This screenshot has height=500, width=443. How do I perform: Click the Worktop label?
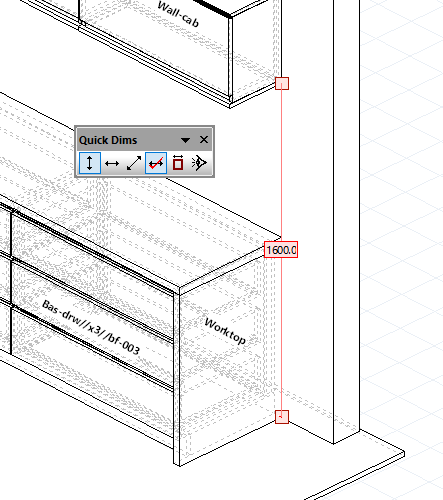(x=225, y=331)
